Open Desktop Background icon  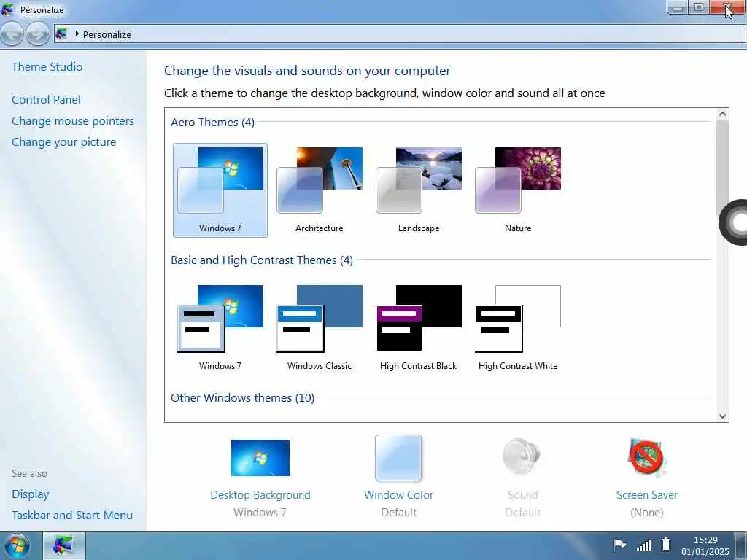[260, 458]
